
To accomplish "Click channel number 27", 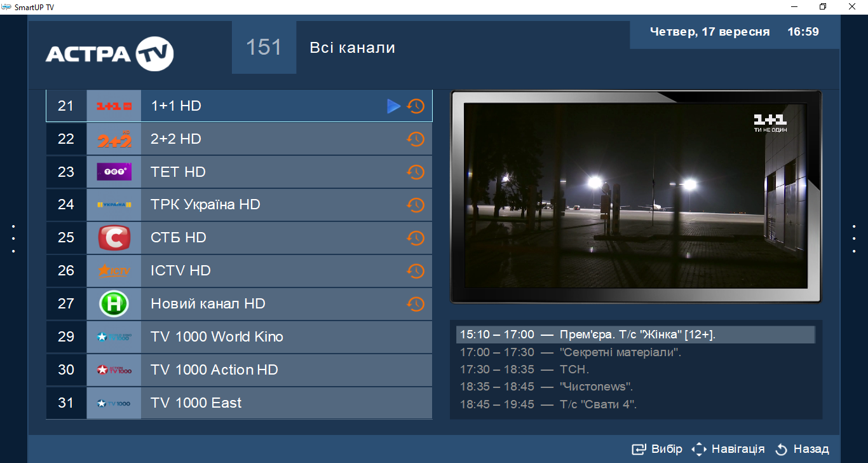I will pos(66,304).
